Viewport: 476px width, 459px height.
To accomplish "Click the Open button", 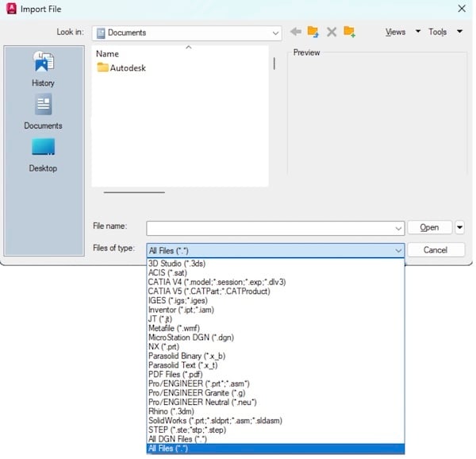I will [429, 228].
